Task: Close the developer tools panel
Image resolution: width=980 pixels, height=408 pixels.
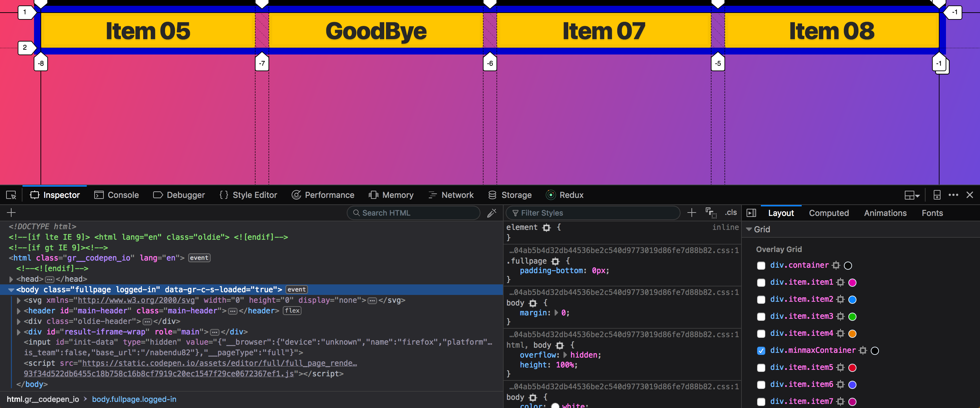Action: pos(970,195)
